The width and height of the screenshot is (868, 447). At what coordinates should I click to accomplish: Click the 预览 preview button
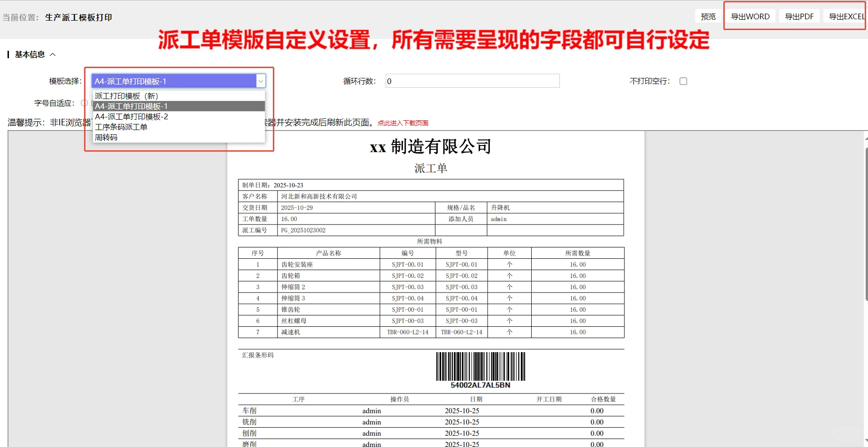[x=708, y=15]
